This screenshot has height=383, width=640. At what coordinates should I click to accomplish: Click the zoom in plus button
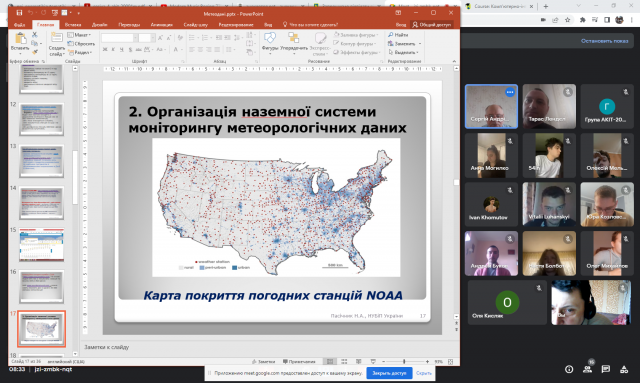427,361
